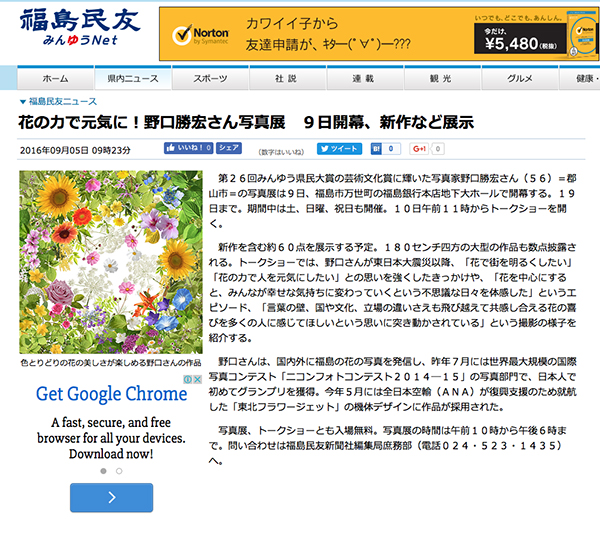Select the second carousel dot in Chrome ad
The image size is (600, 540).
[x=119, y=470]
